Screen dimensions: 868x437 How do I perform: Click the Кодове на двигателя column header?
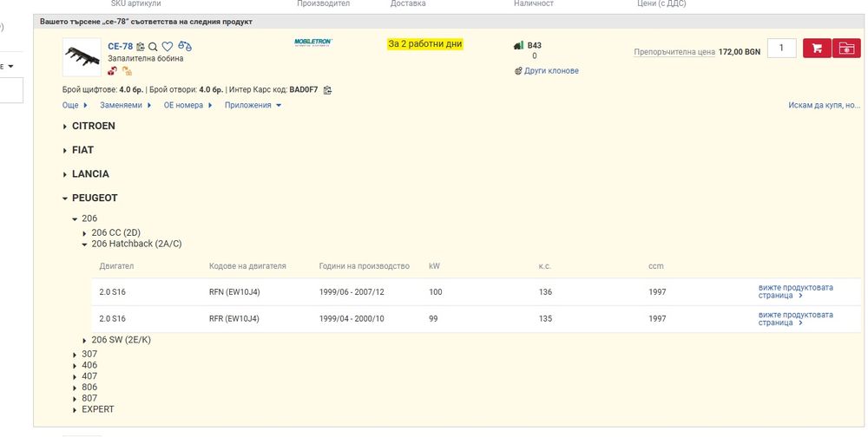coord(247,266)
